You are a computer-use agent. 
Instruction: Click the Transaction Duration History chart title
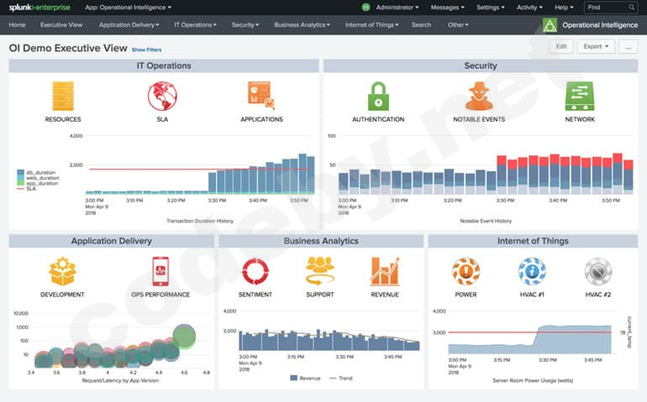point(200,221)
